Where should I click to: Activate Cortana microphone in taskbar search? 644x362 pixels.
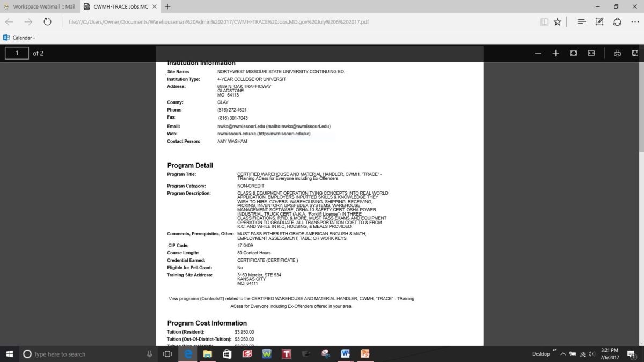click(149, 354)
